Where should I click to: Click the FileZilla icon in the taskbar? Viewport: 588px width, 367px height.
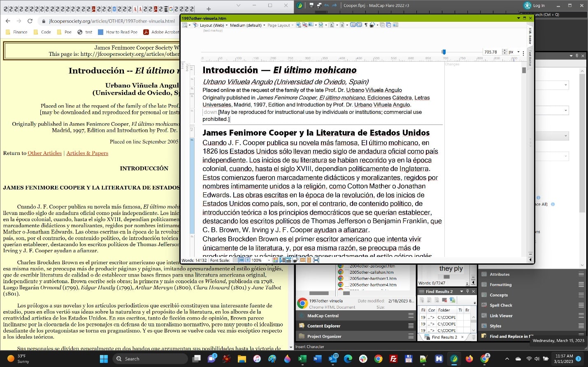point(393,359)
